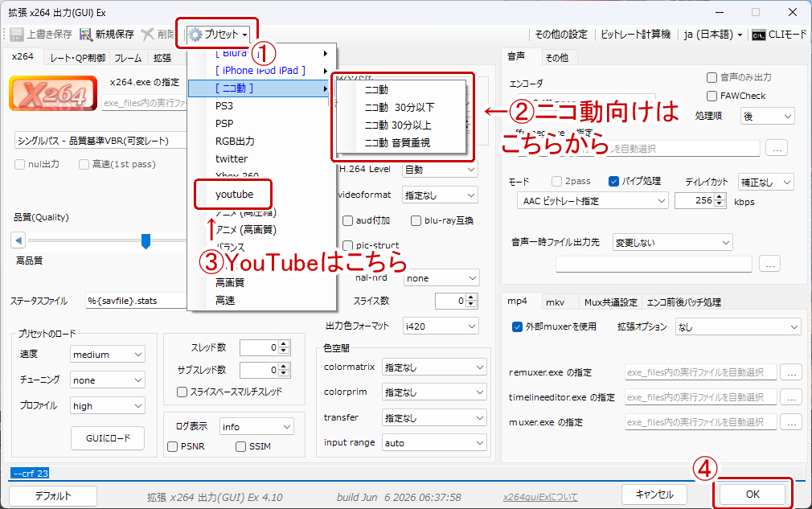Expand the iPhone iPod iPad preset submenu

260,71
